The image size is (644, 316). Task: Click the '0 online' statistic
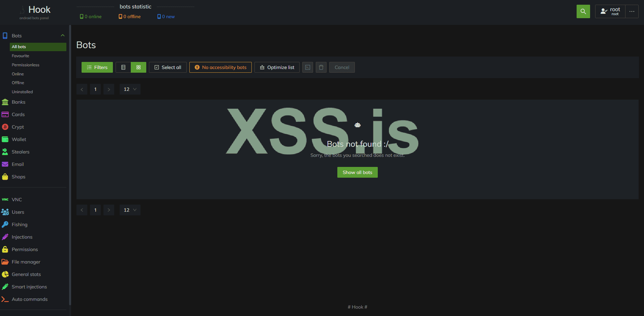point(91,16)
